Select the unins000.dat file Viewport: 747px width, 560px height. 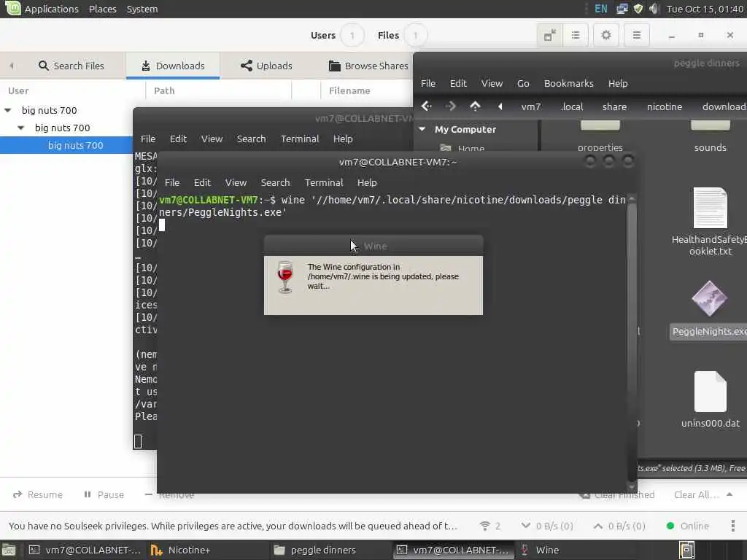(710, 399)
